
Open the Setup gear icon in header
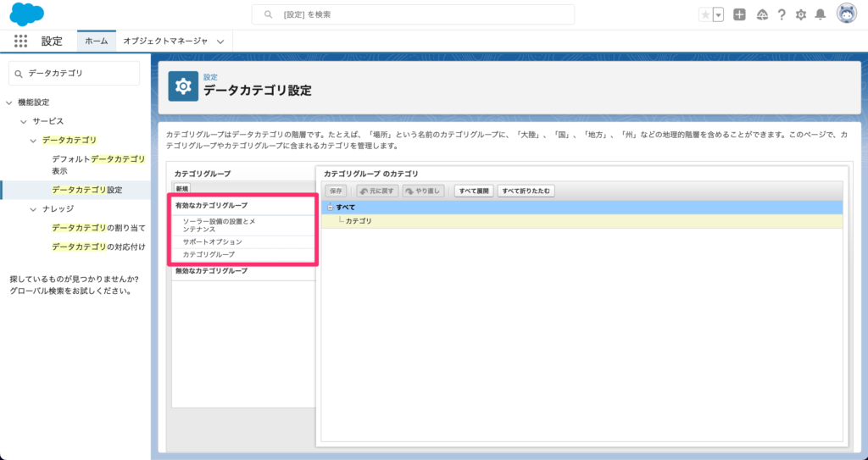[801, 15]
